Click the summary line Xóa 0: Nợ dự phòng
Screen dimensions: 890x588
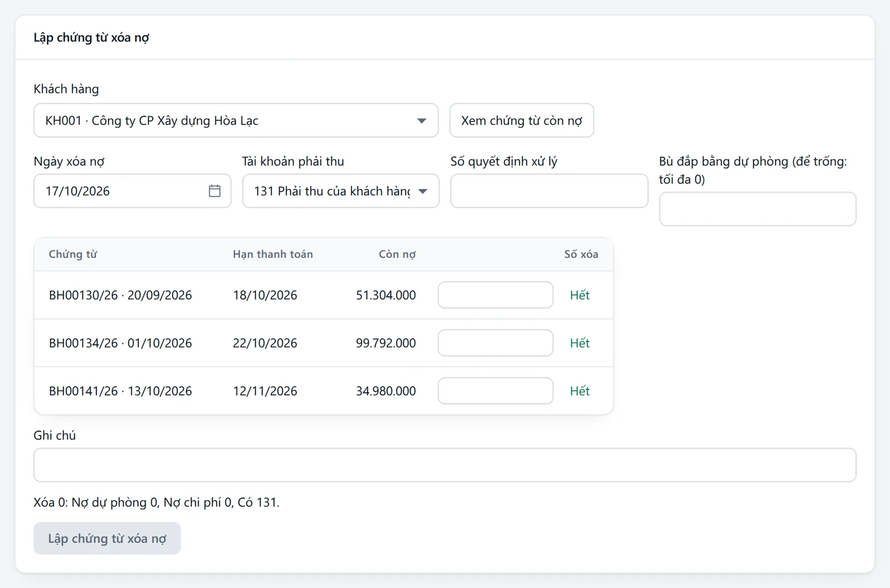click(156, 502)
